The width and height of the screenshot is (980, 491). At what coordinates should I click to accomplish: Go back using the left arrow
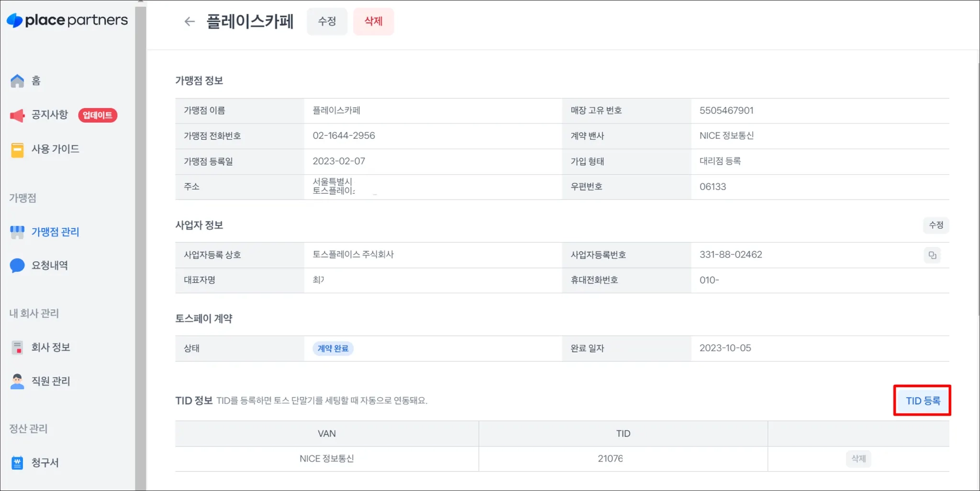point(189,22)
